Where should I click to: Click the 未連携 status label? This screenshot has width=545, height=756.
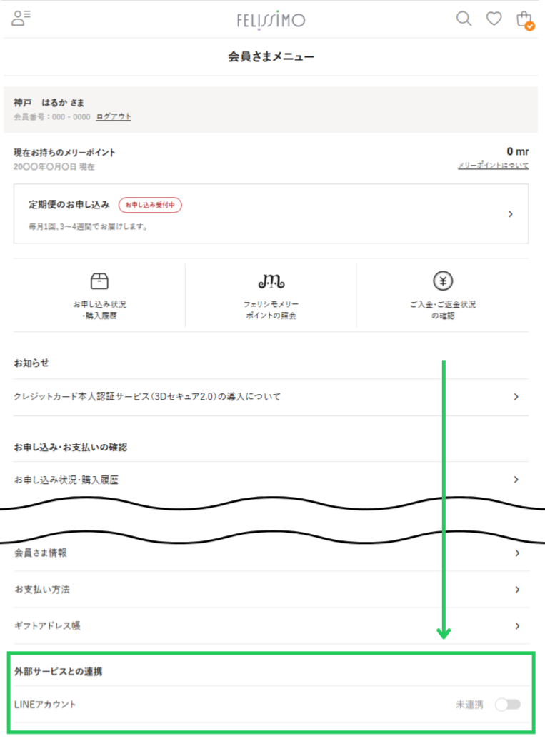click(469, 705)
